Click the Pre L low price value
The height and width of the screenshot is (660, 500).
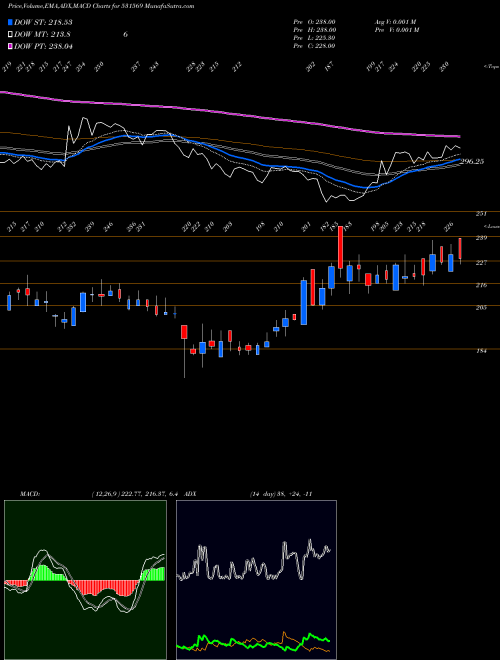314,38
